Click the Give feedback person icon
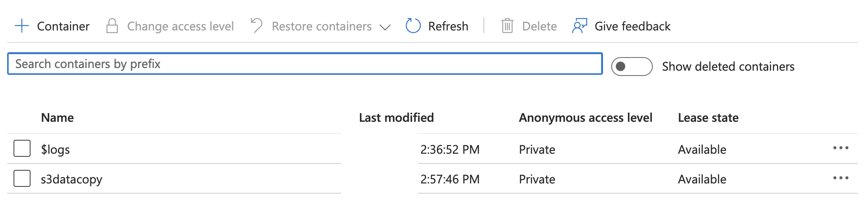This screenshot has width=868, height=212. coord(579,26)
